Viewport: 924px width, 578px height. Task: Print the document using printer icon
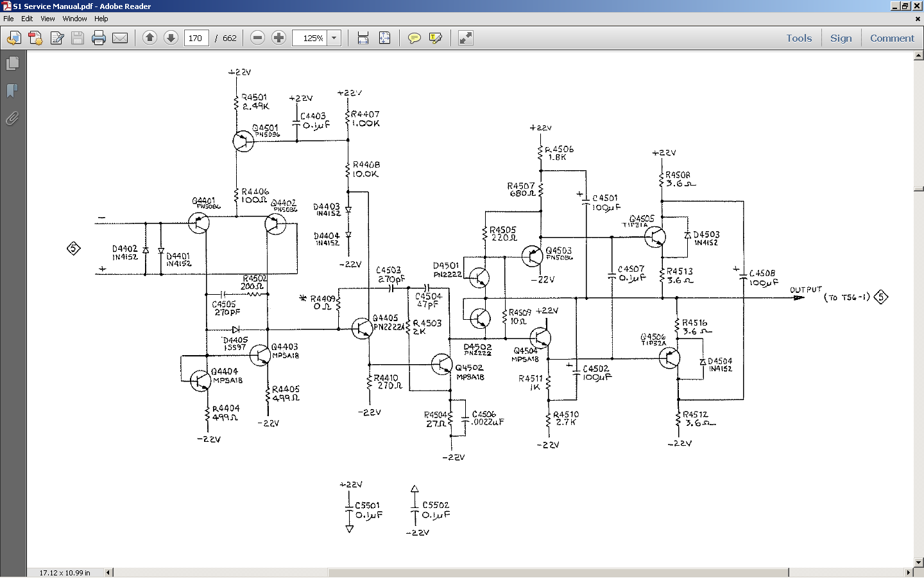(99, 39)
